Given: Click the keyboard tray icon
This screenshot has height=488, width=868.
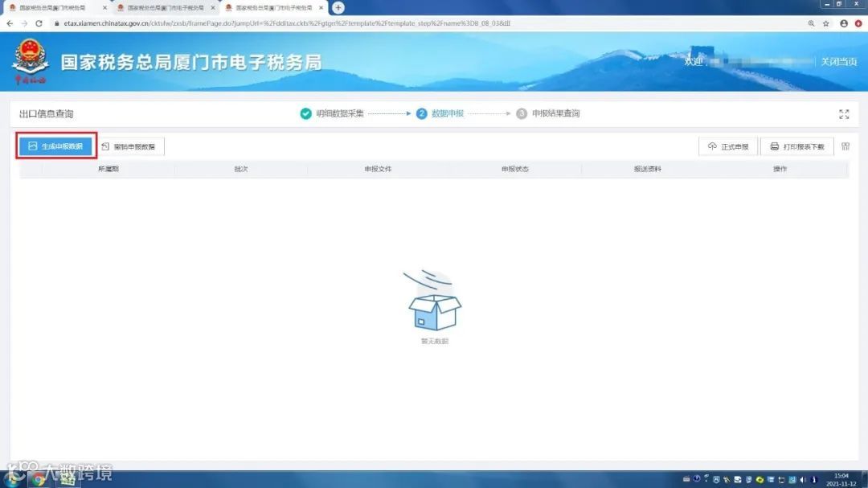Looking at the screenshot, I should coord(686,480).
